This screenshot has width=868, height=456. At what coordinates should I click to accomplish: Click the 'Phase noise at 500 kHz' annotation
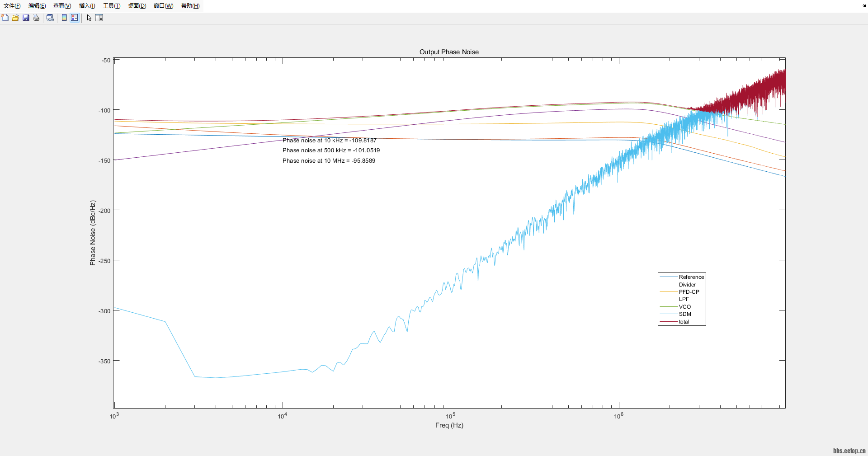(x=331, y=150)
